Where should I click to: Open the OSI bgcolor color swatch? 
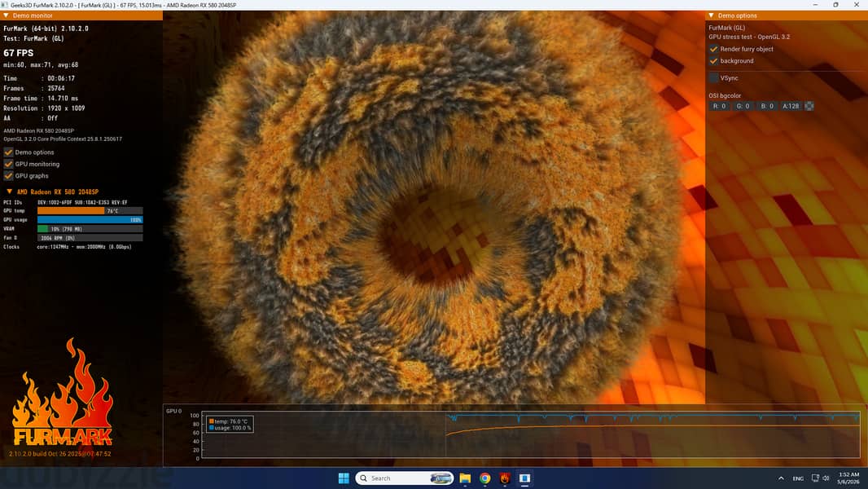[809, 106]
